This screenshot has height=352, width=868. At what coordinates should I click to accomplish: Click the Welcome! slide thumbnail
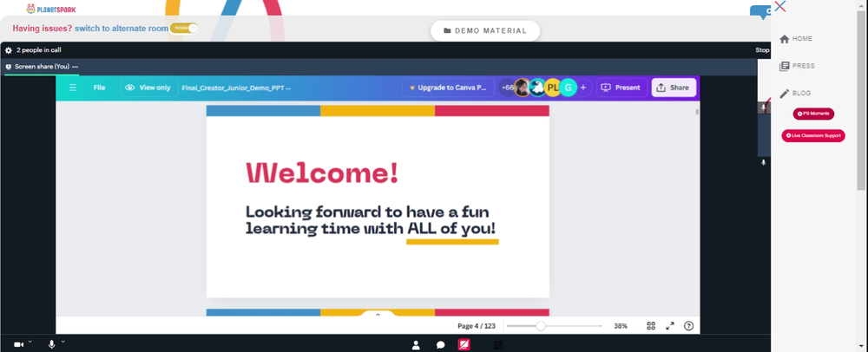[378, 202]
